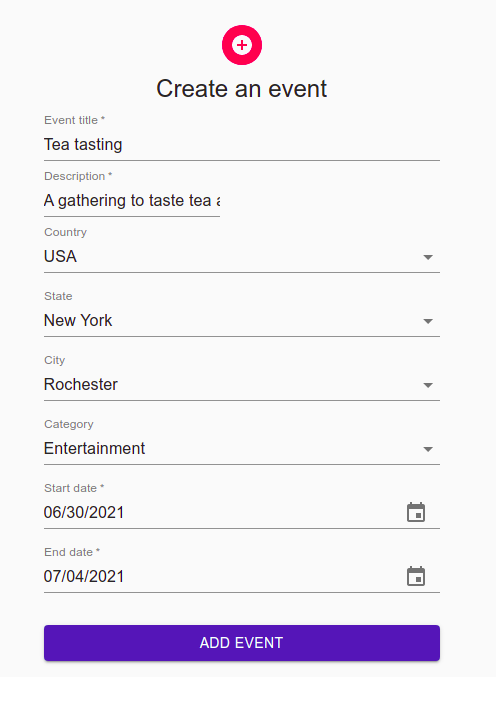Click into the Description text field
This screenshot has height=709, width=496.
point(132,200)
